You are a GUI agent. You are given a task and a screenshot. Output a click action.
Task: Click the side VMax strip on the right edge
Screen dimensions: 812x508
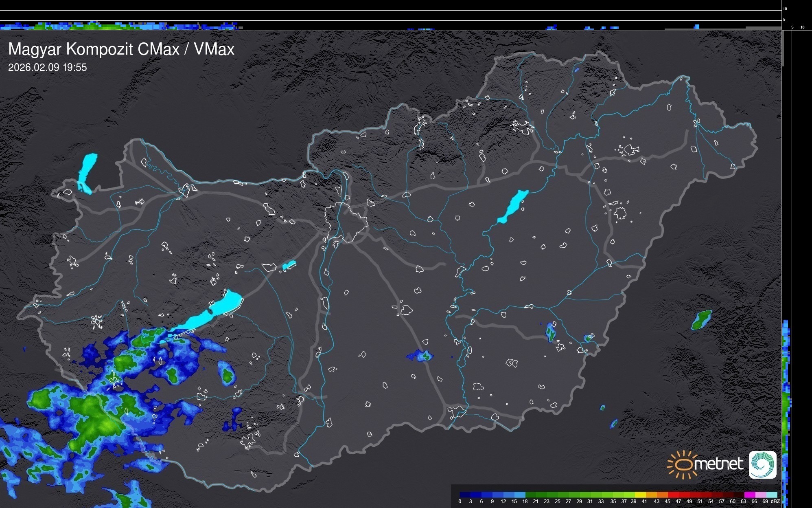tap(786, 407)
